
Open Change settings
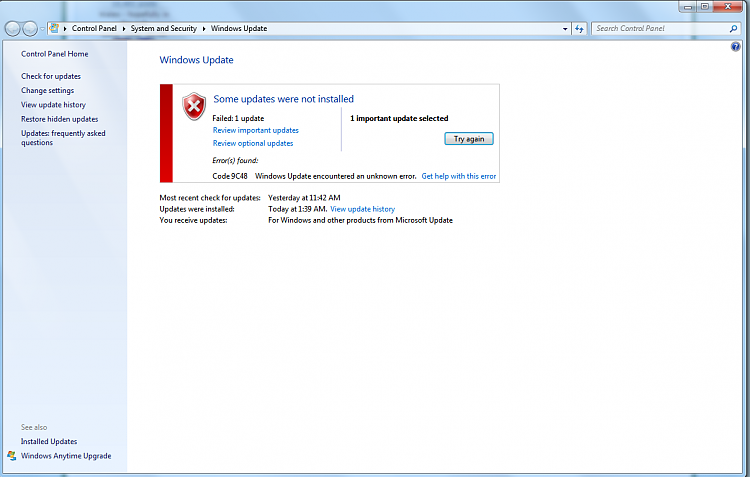(x=47, y=90)
